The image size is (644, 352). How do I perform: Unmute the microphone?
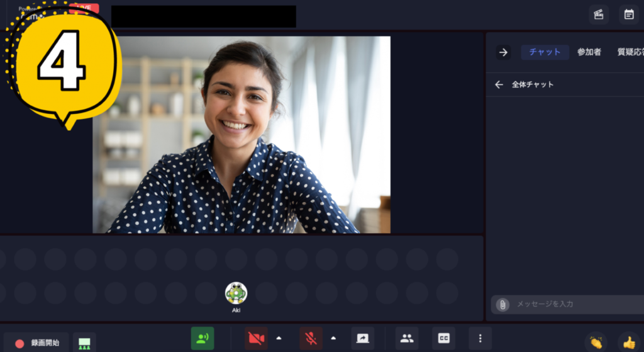[x=311, y=338]
